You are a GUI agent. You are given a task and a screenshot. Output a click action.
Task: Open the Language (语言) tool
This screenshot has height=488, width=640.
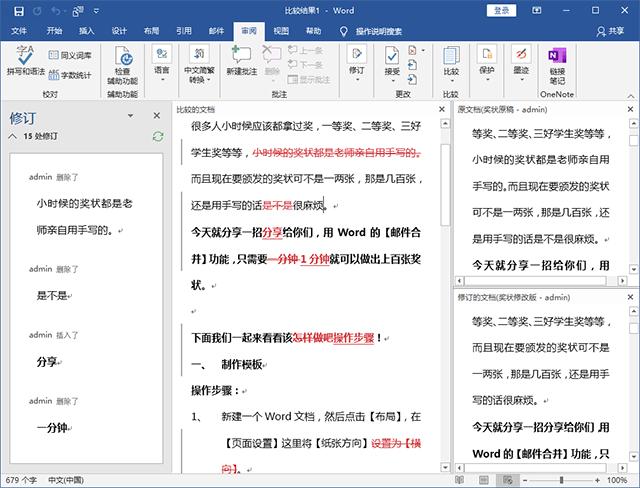pyautogui.click(x=162, y=63)
